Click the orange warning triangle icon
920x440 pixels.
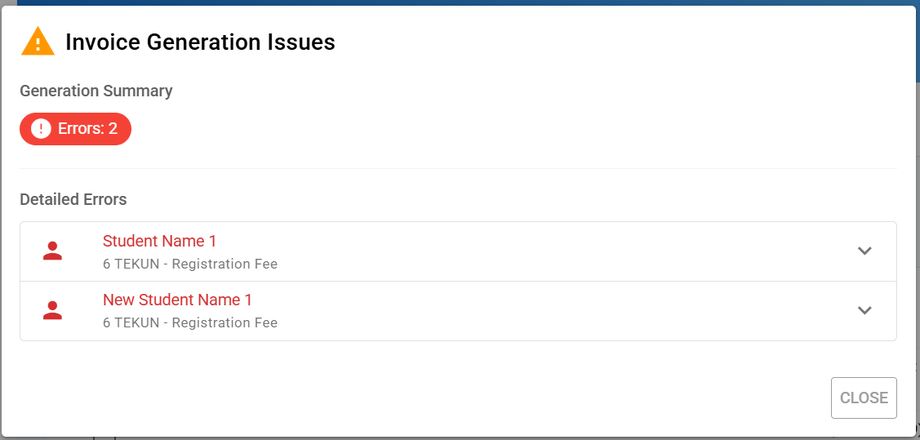pyautogui.click(x=38, y=42)
